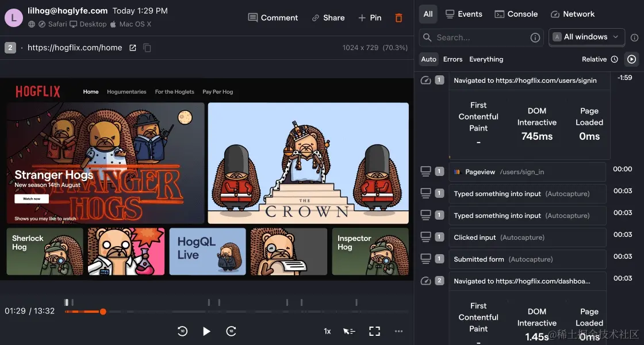This screenshot has width=644, height=345.
Task: Focus the inspector Search field
Action: click(x=481, y=37)
